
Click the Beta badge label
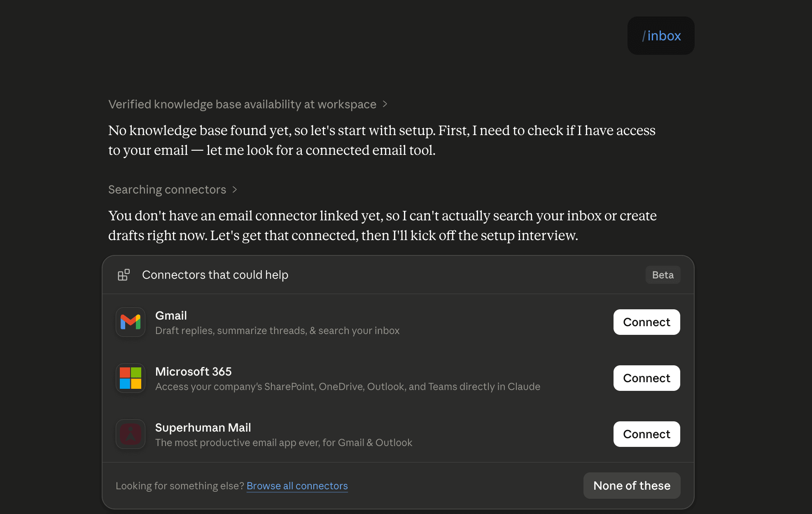click(663, 275)
